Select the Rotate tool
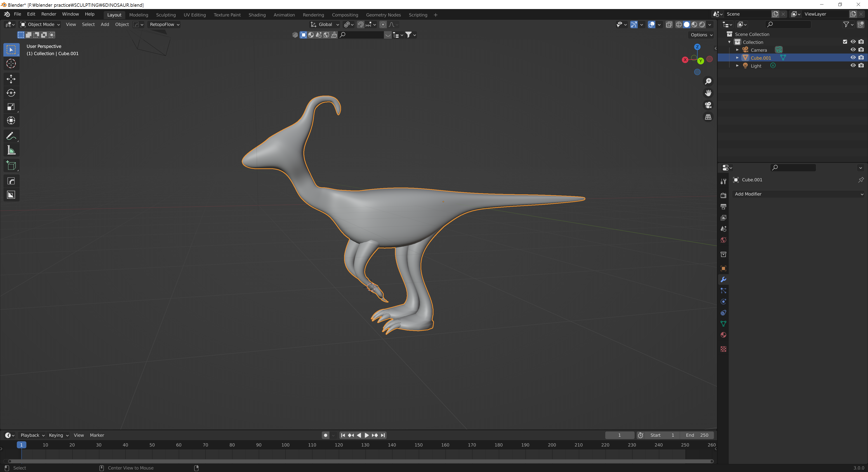Screen dimensions: 868x472 coord(11,93)
